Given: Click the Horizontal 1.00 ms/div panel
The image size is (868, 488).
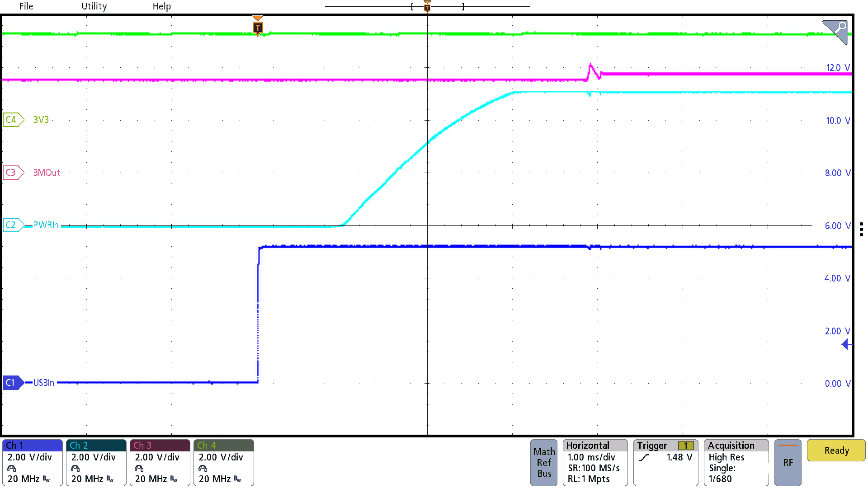Looking at the screenshot, I should [595, 462].
